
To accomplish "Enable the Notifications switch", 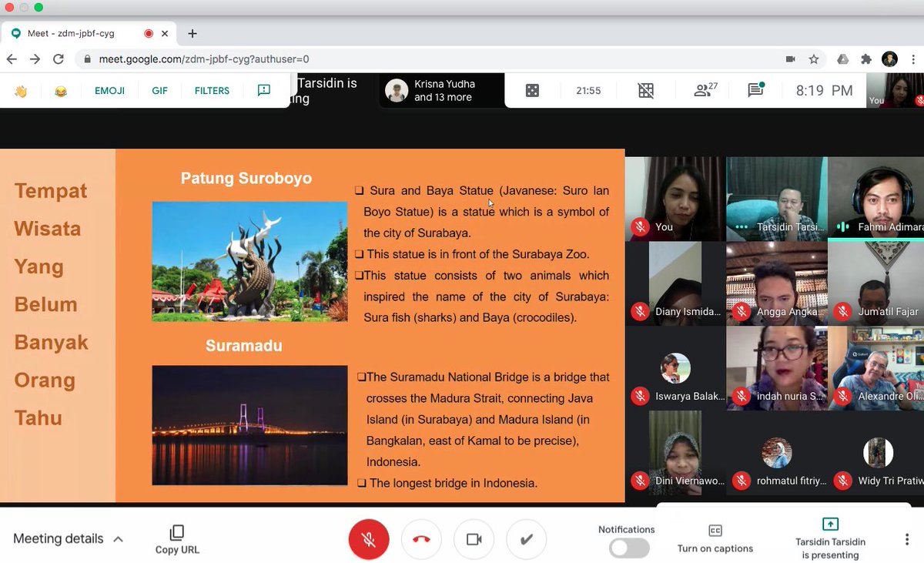I will pyautogui.click(x=628, y=548).
